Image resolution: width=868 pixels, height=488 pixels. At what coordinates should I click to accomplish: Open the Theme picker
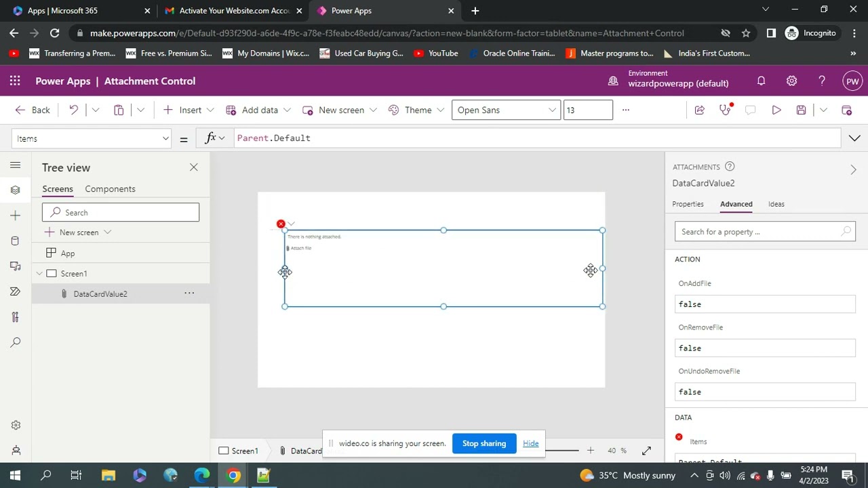(x=416, y=110)
